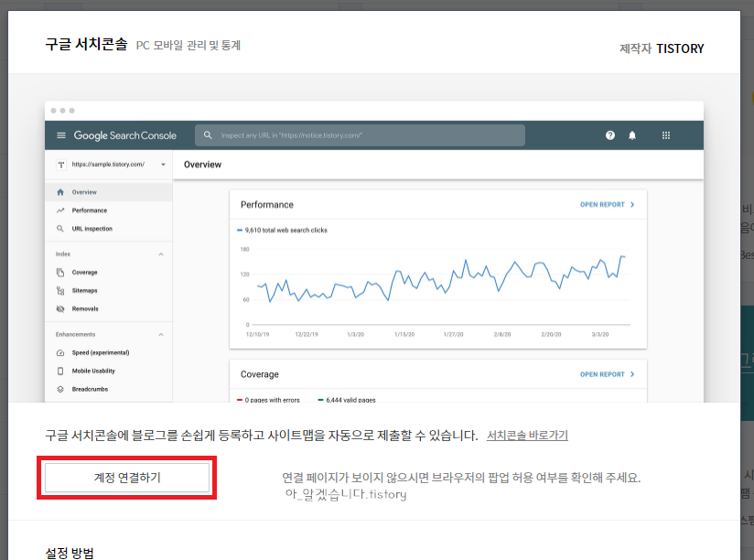
Task: Click the Performance trend line icon
Action: (x=60, y=210)
